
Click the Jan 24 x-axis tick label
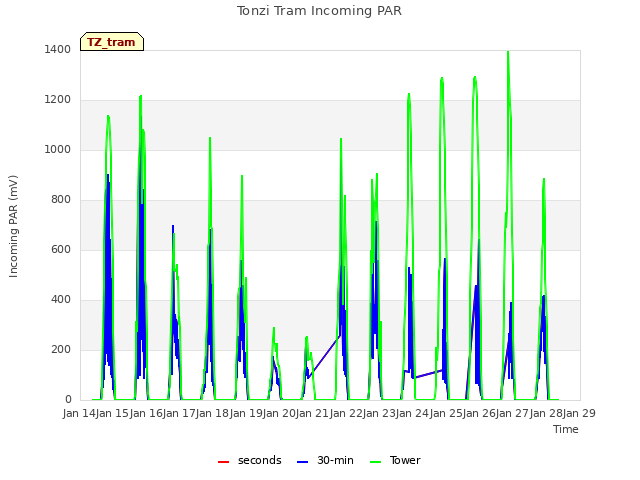point(412,413)
